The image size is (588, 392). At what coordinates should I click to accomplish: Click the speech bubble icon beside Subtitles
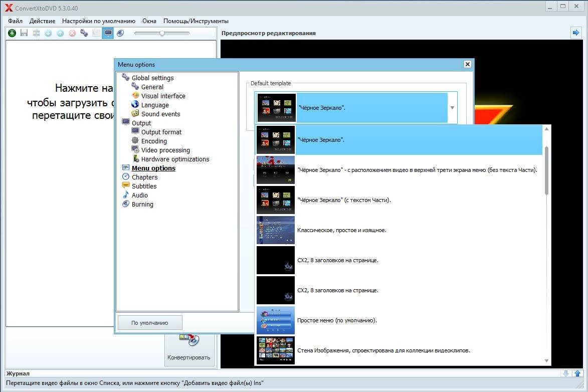[x=126, y=185]
